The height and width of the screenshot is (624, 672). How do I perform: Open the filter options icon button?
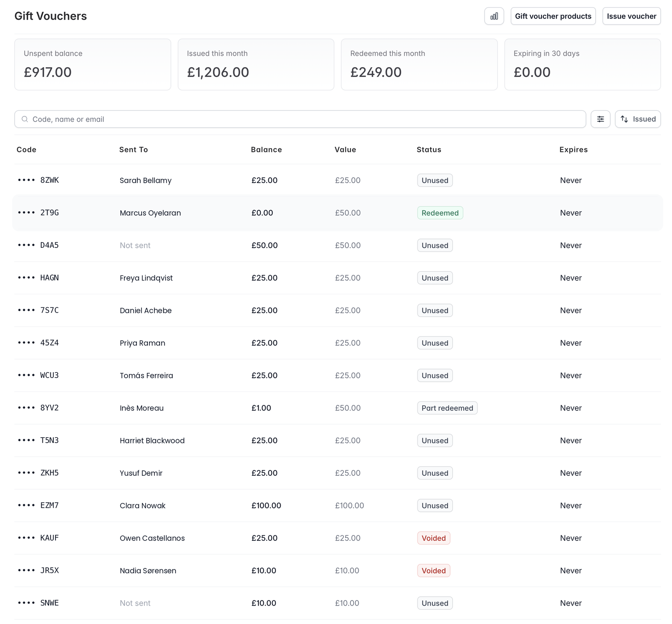[x=600, y=119]
